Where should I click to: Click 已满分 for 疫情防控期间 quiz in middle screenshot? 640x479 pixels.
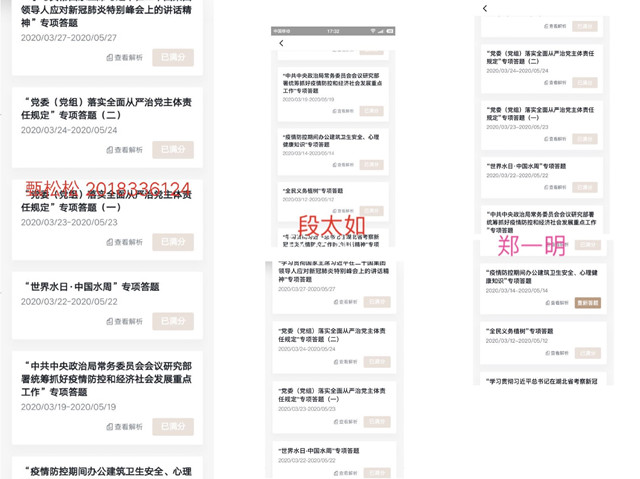(371, 165)
